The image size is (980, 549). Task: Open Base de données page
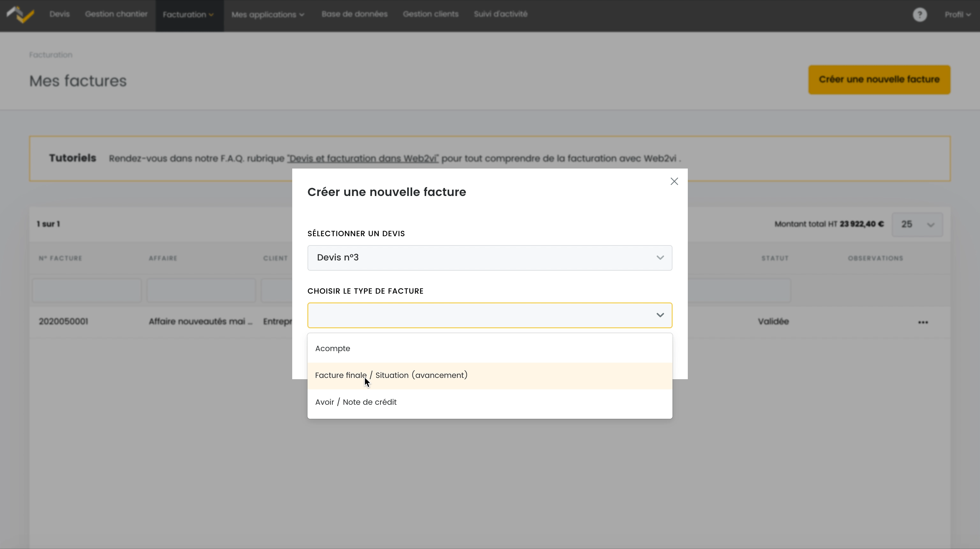pos(354,14)
